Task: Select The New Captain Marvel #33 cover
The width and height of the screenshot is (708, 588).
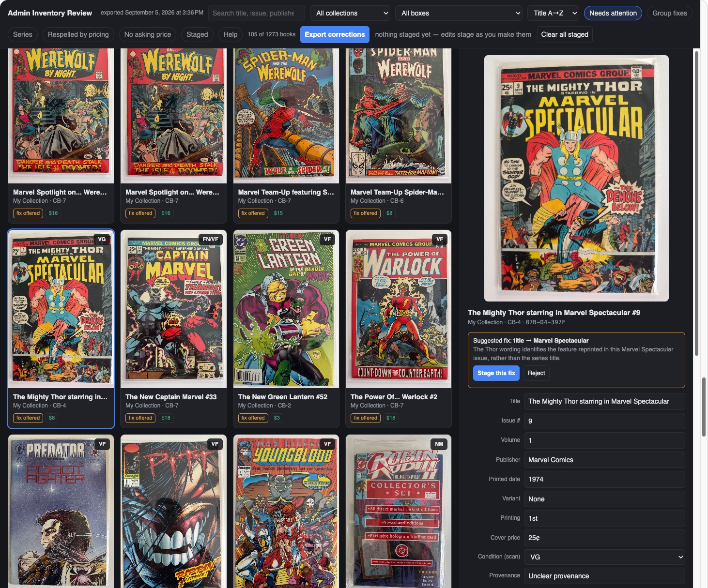Action: pos(173,309)
